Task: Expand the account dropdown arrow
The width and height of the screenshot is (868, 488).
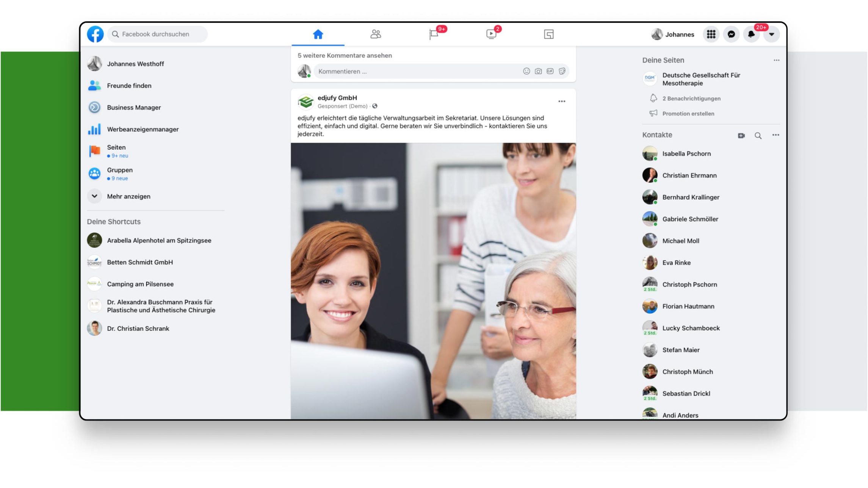Action: pos(771,34)
